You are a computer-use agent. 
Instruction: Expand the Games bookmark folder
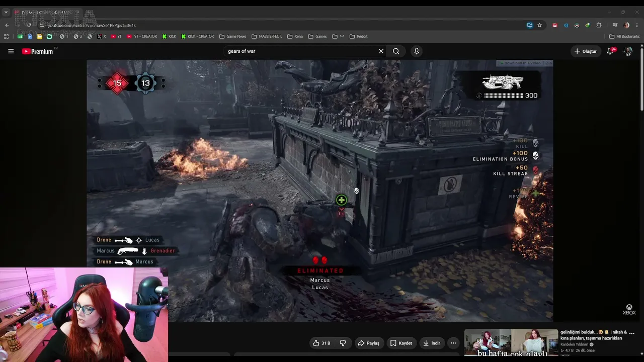coord(317,36)
